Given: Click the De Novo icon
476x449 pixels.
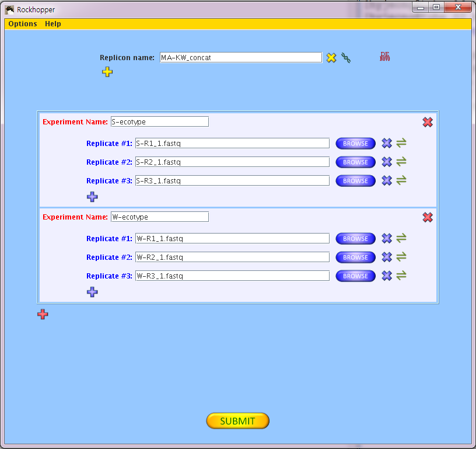Looking at the screenshot, I should pos(384,57).
